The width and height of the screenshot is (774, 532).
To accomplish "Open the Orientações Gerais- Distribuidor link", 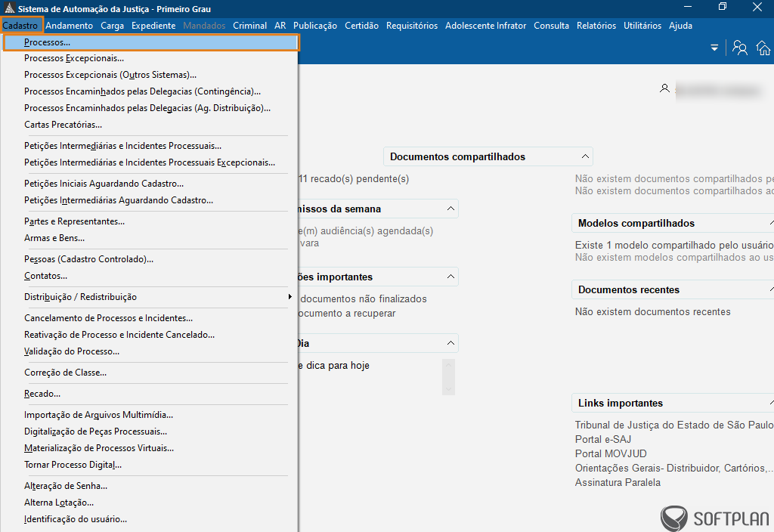I will coord(674,468).
